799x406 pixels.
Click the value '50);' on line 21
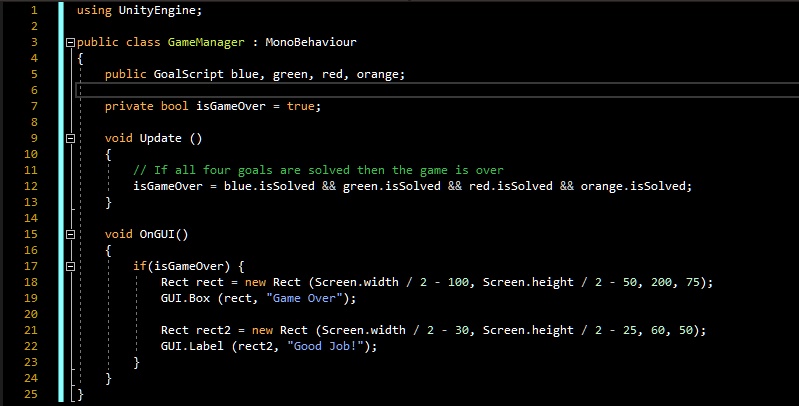point(692,330)
